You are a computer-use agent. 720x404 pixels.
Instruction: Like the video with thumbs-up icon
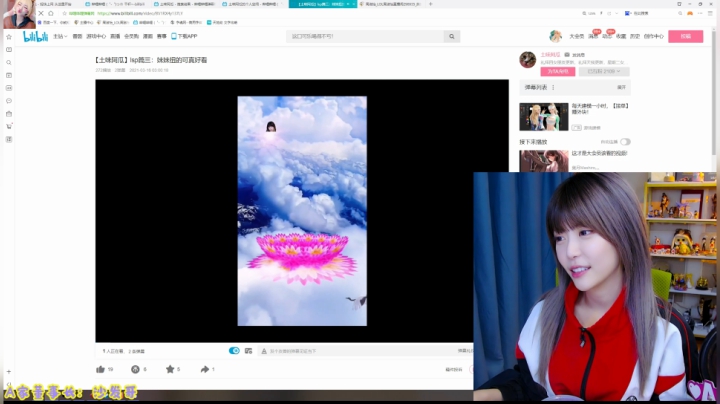[x=101, y=369]
